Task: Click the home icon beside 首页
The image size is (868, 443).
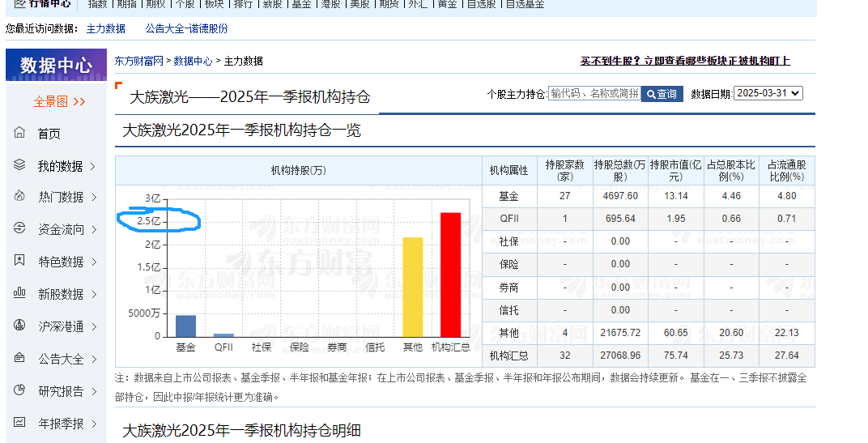Action: tap(19, 132)
